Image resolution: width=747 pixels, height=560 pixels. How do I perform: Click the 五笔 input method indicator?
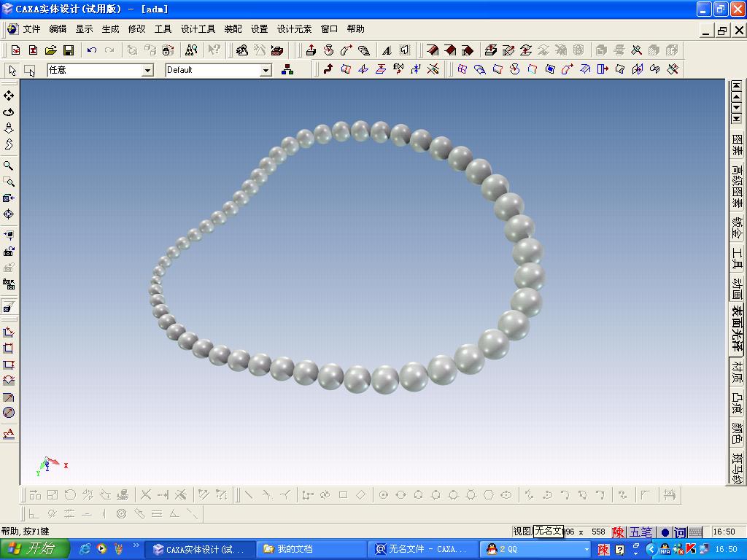pyautogui.click(x=640, y=532)
